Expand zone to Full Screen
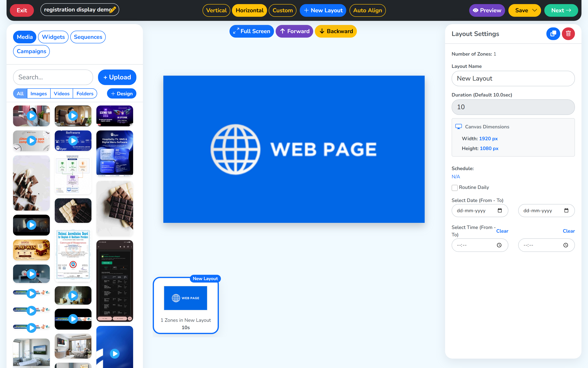This screenshot has width=588, height=368. point(252,31)
